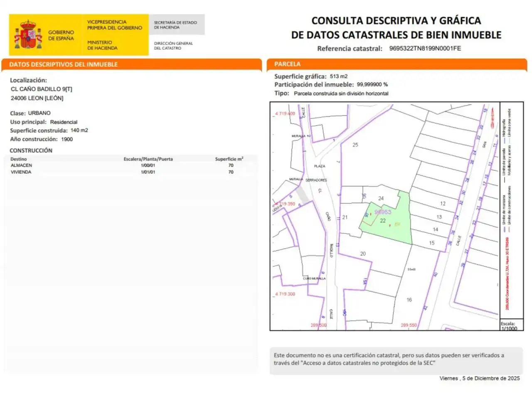Click parcel number 25 on the map

pos(355,145)
